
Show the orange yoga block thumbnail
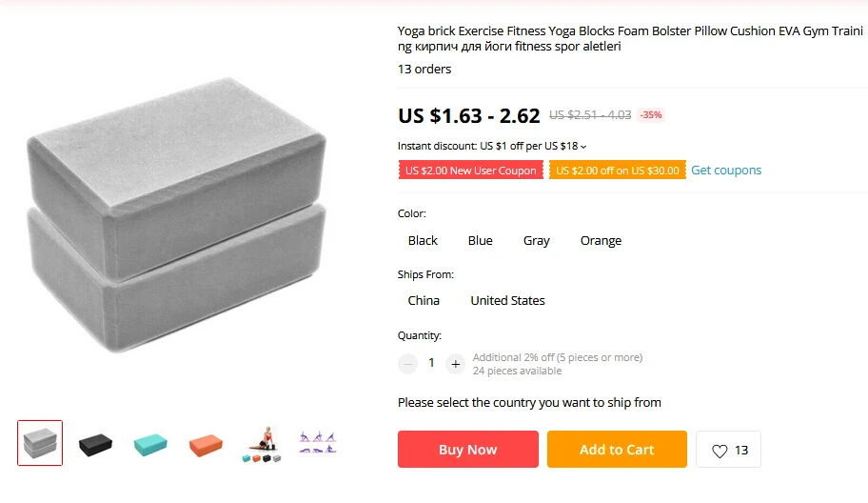click(206, 444)
